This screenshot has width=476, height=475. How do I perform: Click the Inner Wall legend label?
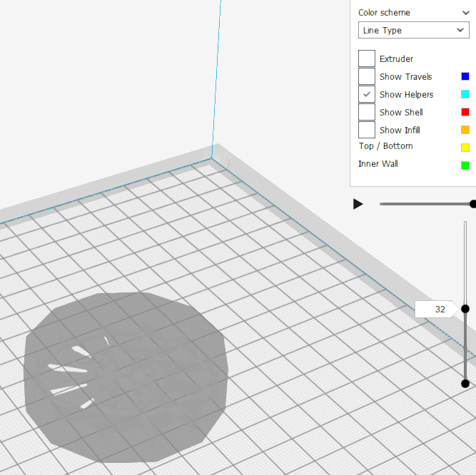(x=378, y=164)
